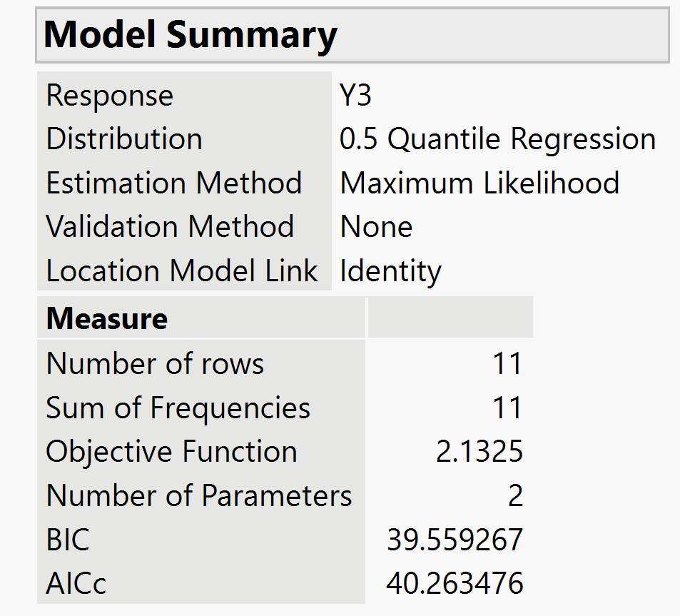Select the 0.5 Quantile Regression value
Image resolution: width=680 pixels, height=616 pixels.
[x=497, y=139]
